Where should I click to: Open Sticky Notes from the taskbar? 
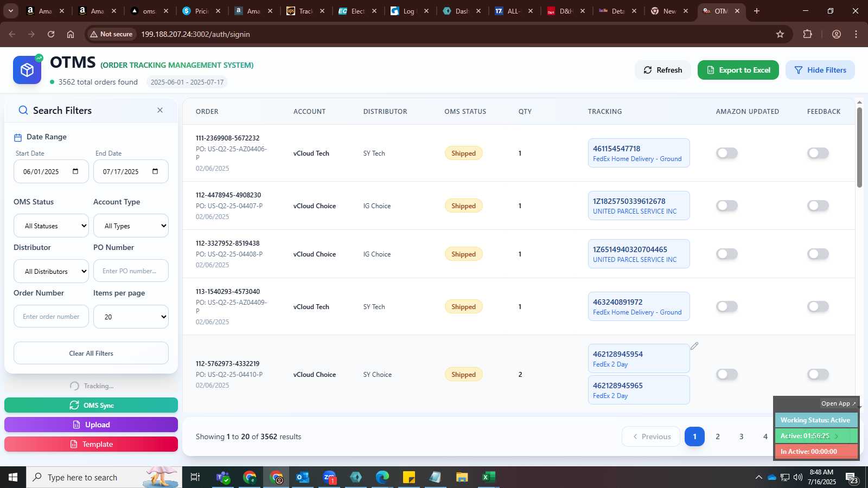(x=409, y=477)
